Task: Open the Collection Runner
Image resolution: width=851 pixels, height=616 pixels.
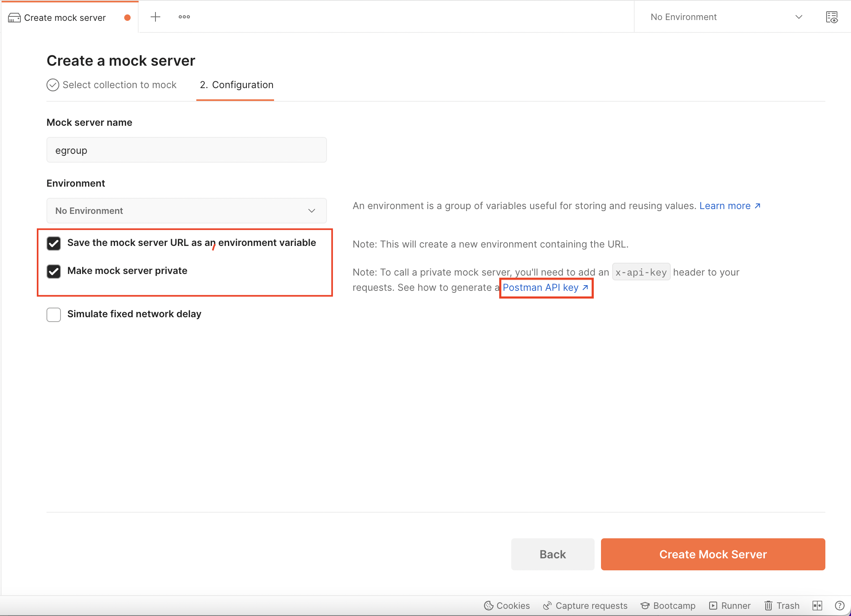Action: tap(730, 606)
